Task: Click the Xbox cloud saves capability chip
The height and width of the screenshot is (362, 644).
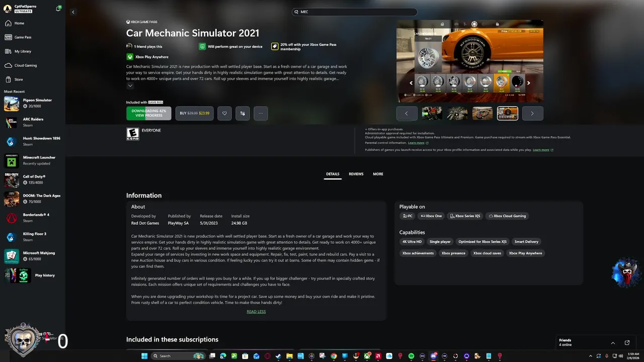Action: coord(487,253)
